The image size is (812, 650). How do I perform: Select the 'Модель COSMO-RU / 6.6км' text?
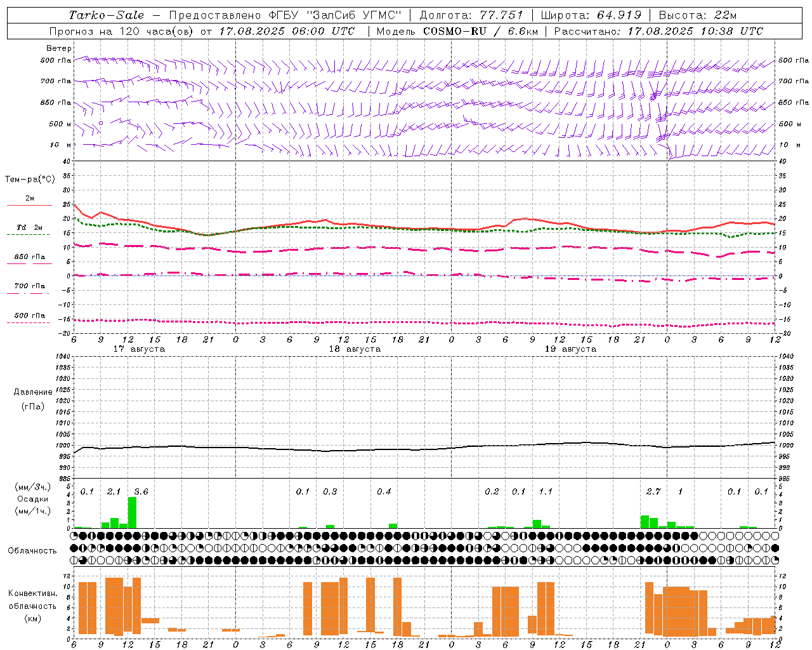point(457,31)
